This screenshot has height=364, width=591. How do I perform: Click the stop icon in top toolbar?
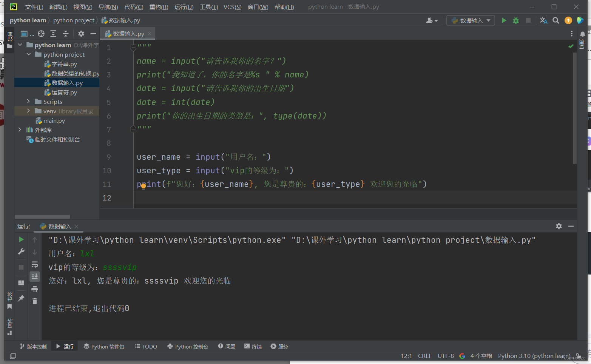pos(528,20)
